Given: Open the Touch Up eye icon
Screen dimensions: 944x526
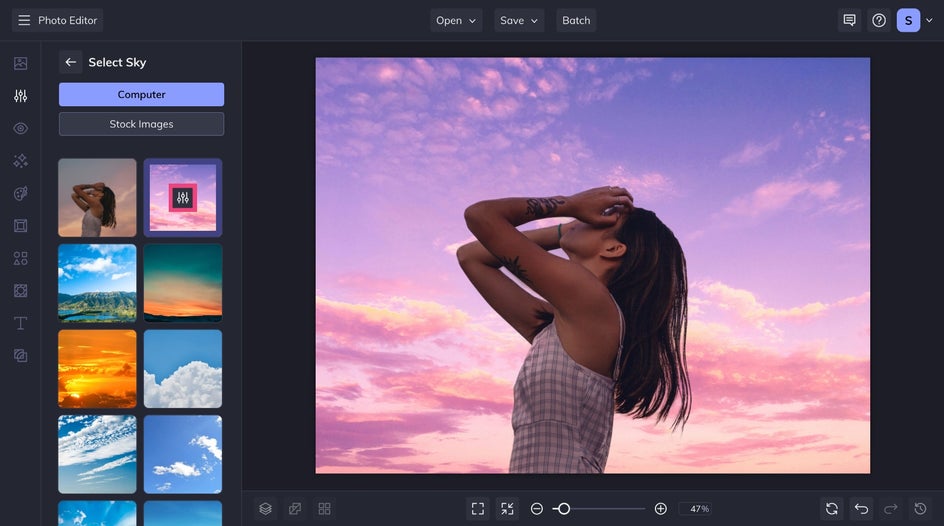Looking at the screenshot, I should point(20,128).
